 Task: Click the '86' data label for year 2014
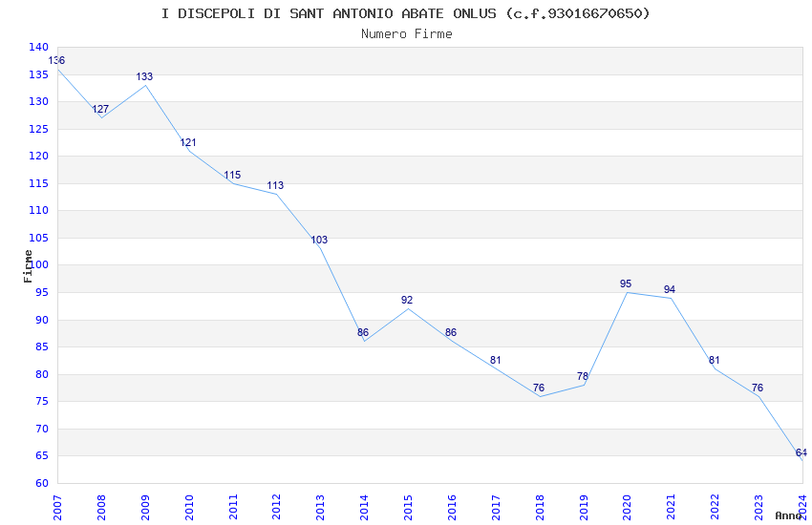tap(363, 332)
